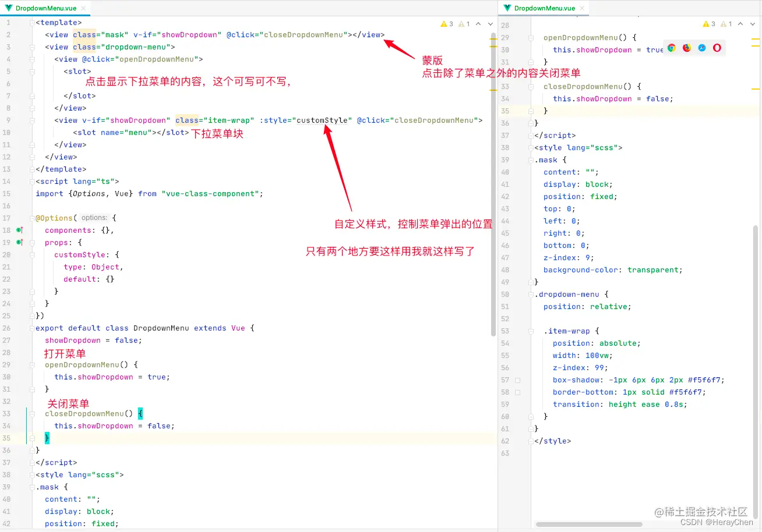Click the gutter override icon on line 19
The width and height of the screenshot is (762, 532).
(19, 242)
